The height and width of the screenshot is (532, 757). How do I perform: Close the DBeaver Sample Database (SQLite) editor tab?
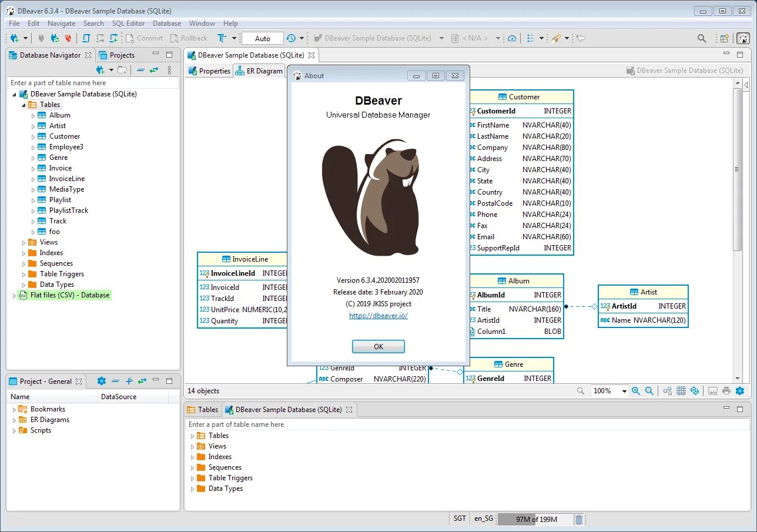[311, 55]
